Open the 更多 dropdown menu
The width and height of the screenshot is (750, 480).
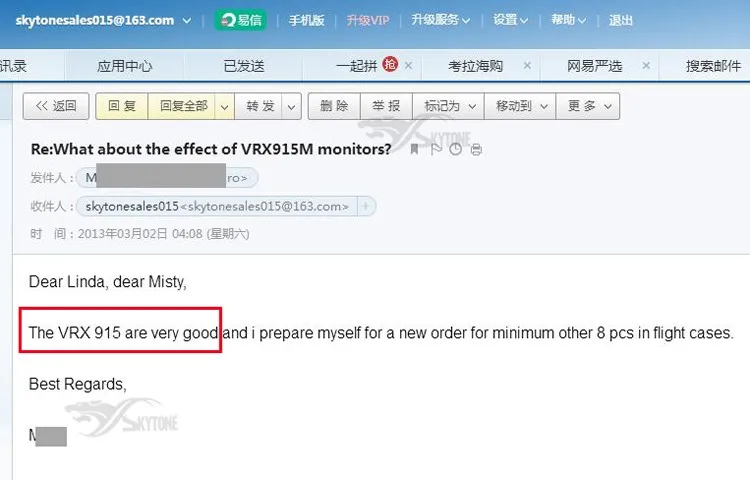click(x=588, y=106)
